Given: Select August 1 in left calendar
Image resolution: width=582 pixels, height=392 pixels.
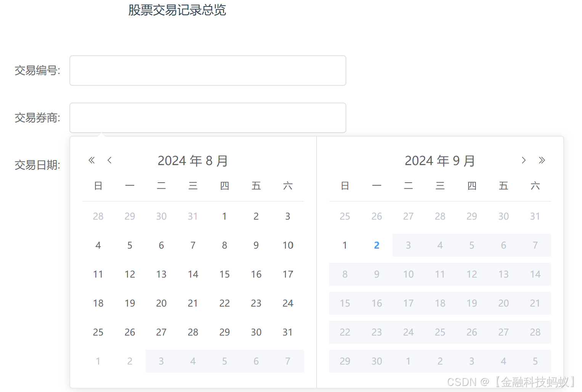Looking at the screenshot, I should (x=225, y=216).
